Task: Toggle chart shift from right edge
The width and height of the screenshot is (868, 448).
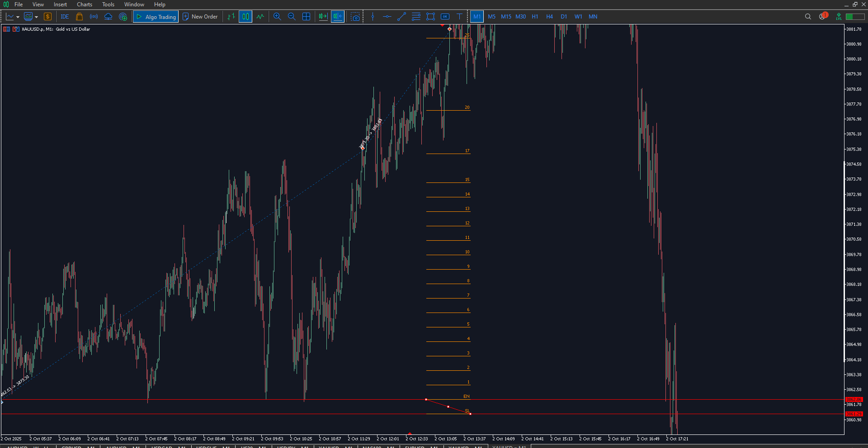Action: coord(337,17)
